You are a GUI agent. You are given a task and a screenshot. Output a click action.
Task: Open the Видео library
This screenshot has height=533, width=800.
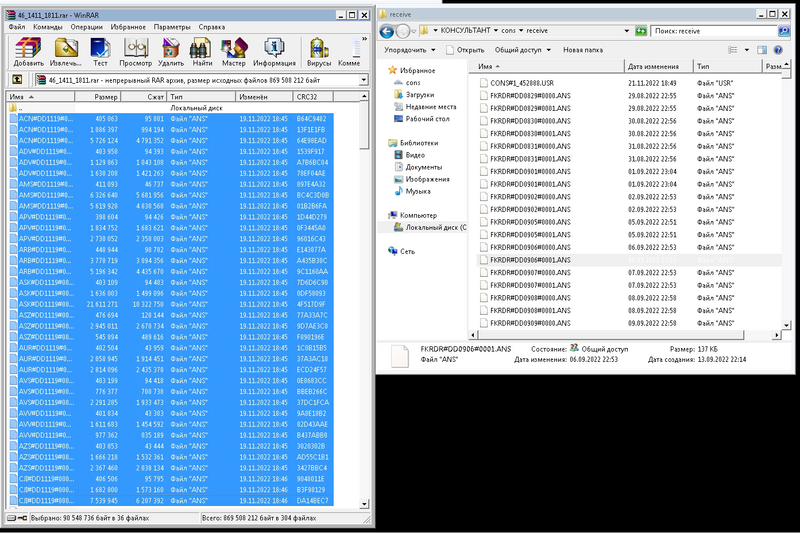[415, 155]
